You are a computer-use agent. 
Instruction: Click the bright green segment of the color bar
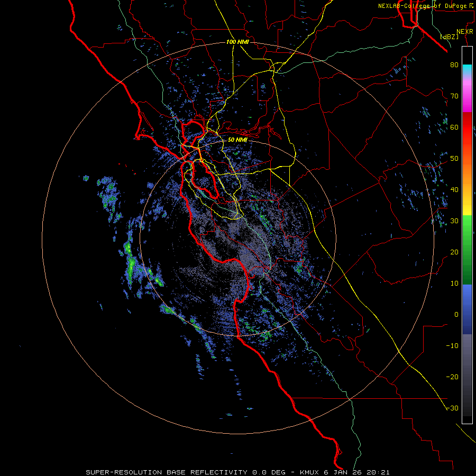pos(467,231)
